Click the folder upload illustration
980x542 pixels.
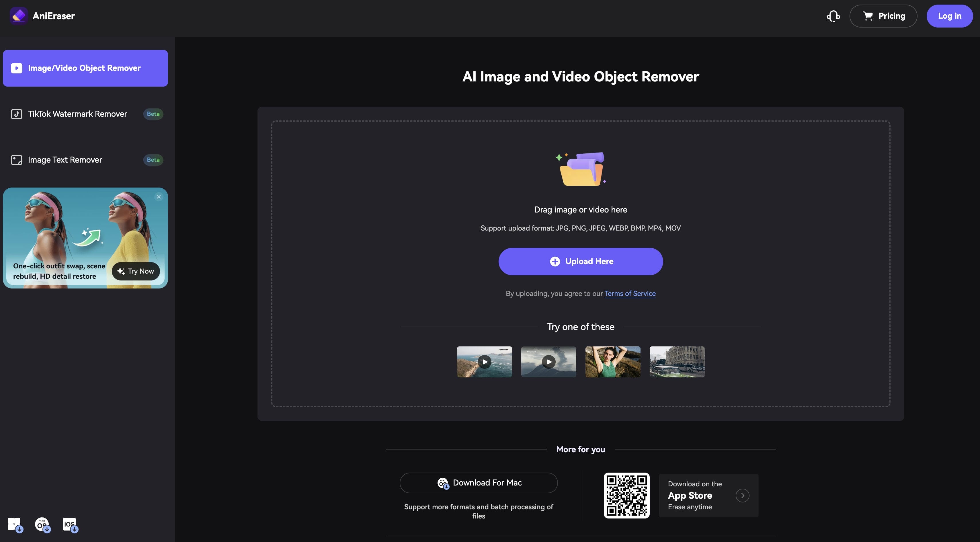581,169
